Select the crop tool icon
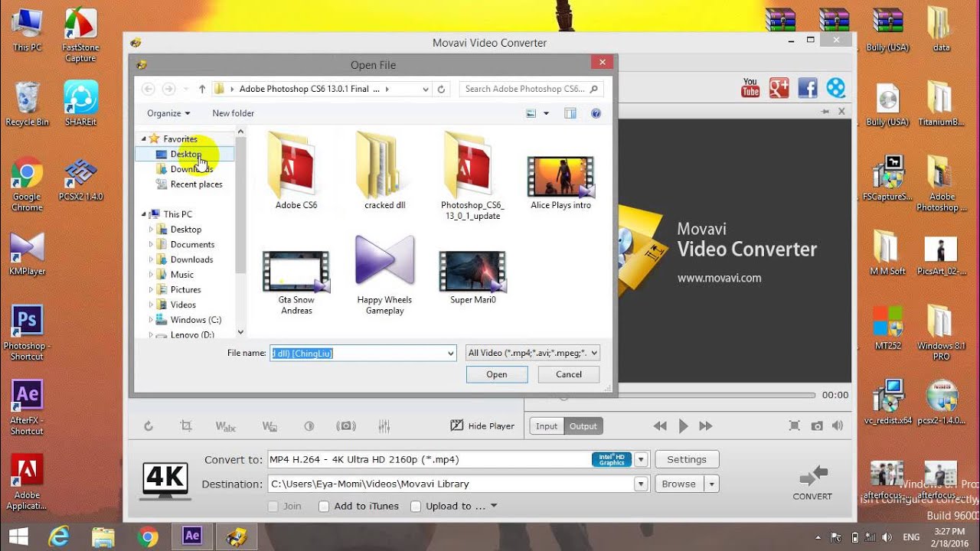Screen dimensions: 980x551 click(x=186, y=426)
